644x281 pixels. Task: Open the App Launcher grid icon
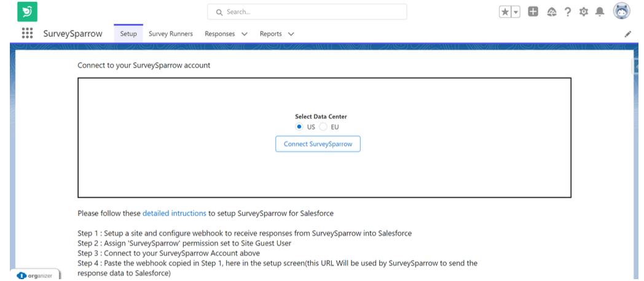pos(27,34)
